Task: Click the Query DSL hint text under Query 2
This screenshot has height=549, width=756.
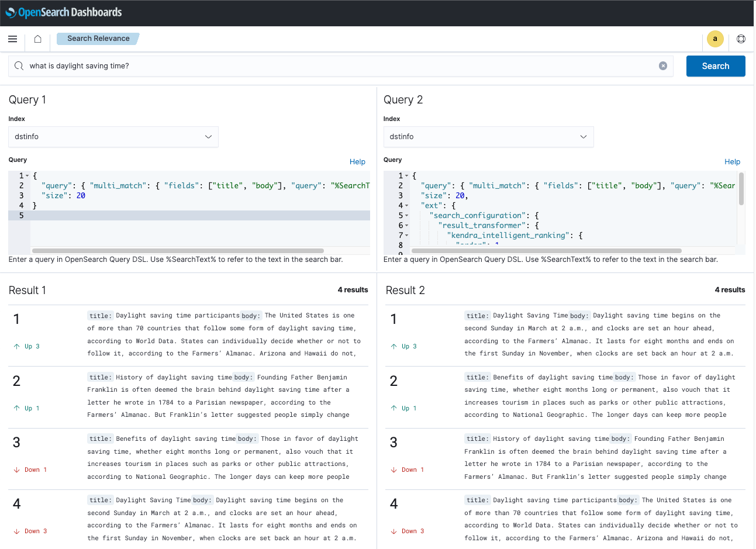Action: click(551, 260)
